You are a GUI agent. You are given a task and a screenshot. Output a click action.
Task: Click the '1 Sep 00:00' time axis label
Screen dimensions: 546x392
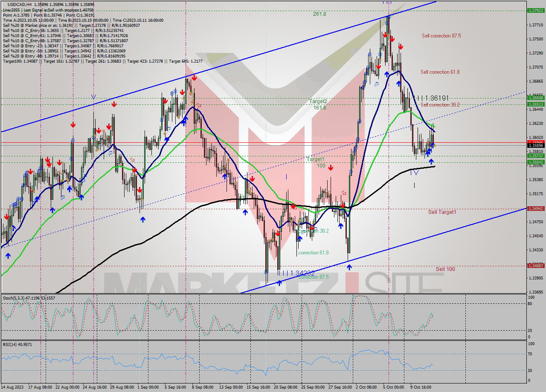click(x=149, y=387)
